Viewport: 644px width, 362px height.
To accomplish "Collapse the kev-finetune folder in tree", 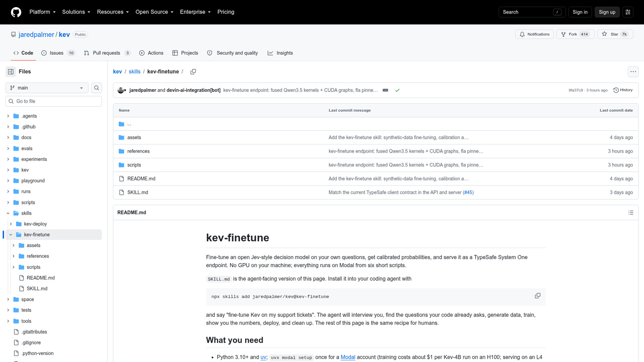I will pos(11,235).
